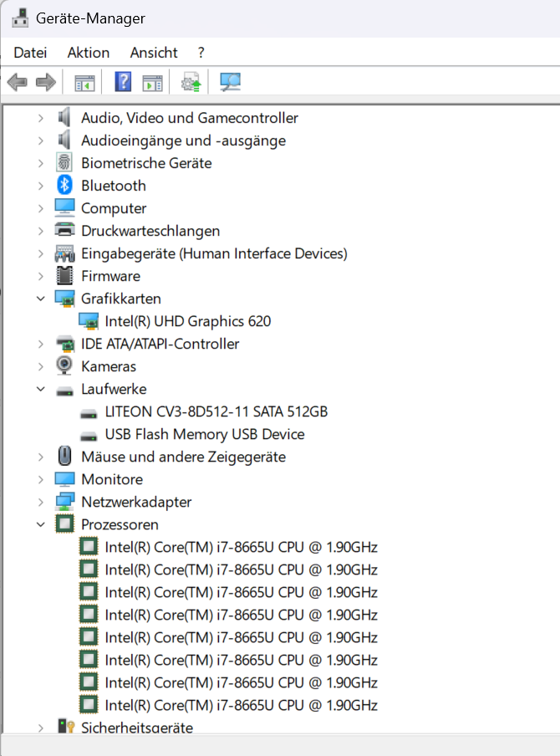The height and width of the screenshot is (756, 560).
Task: Select the Bluetooth label
Action: (x=113, y=186)
